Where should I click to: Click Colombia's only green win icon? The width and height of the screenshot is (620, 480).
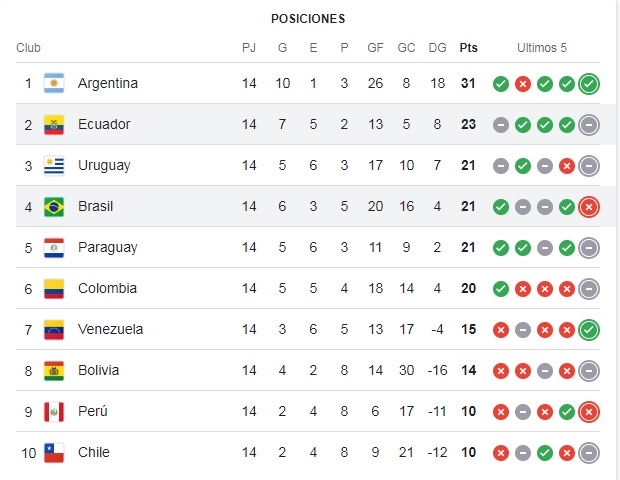pyautogui.click(x=501, y=289)
